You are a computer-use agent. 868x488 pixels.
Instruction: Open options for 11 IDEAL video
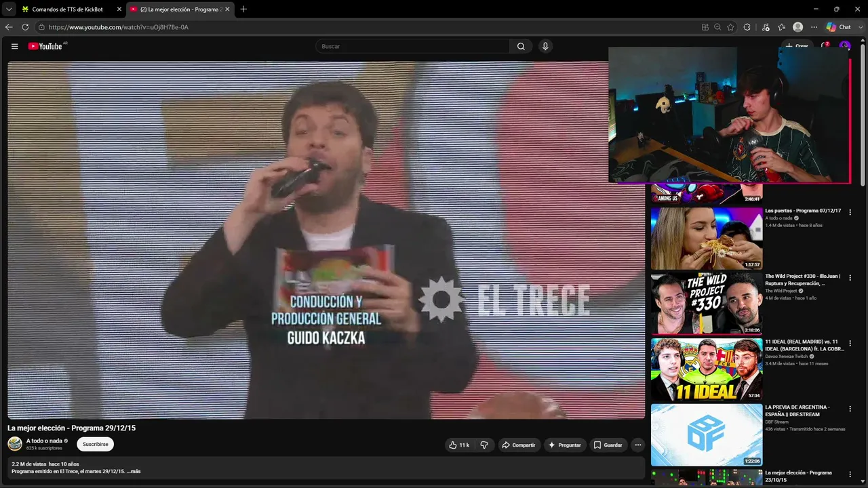tap(850, 344)
